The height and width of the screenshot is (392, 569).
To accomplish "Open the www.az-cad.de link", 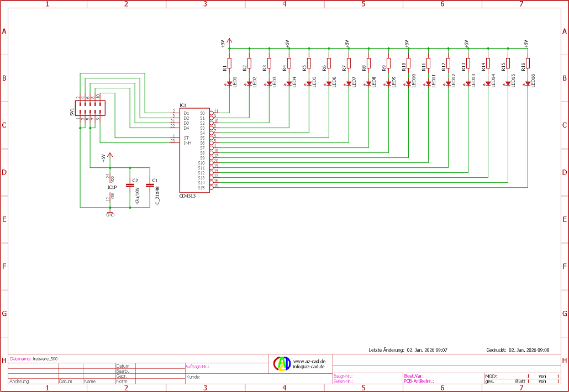I will (x=309, y=361).
